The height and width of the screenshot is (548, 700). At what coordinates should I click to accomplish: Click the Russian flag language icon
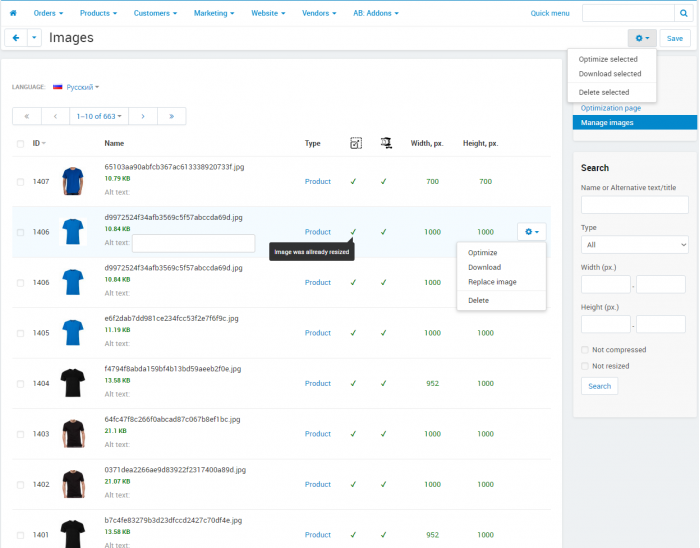pos(58,87)
